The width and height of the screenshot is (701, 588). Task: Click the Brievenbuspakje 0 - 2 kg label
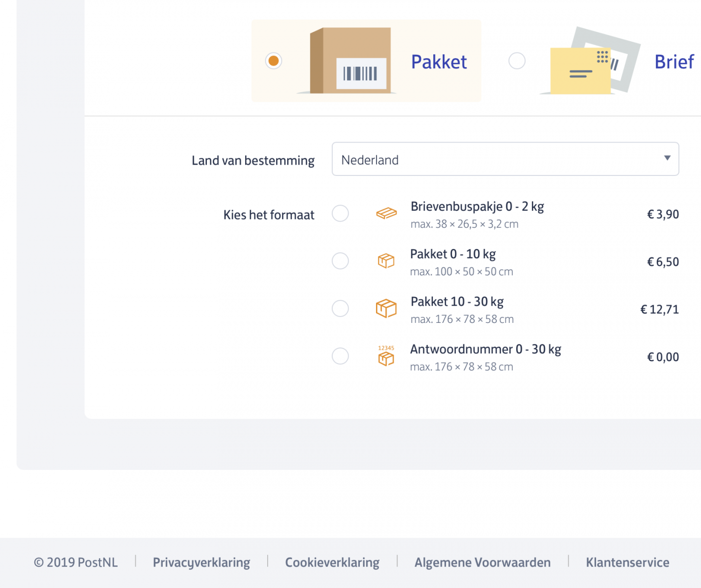(477, 207)
